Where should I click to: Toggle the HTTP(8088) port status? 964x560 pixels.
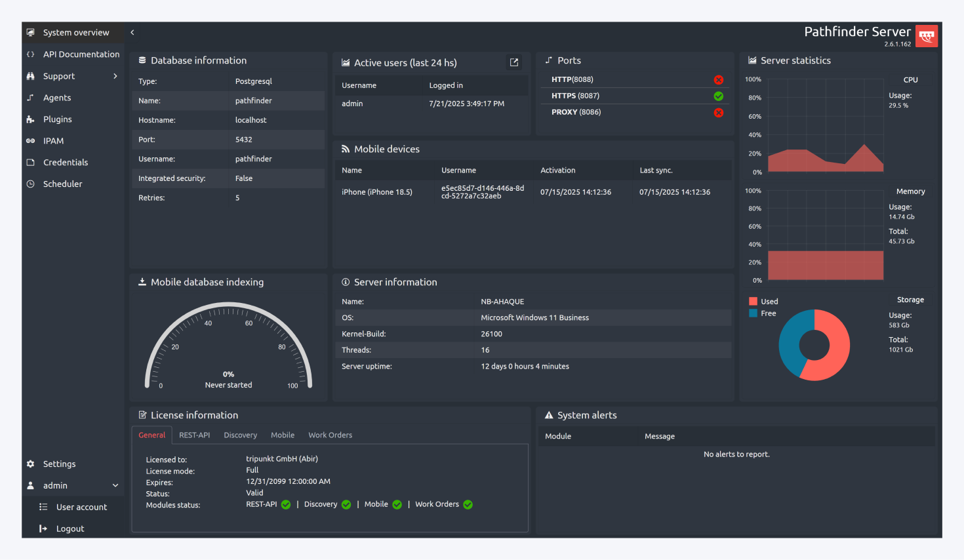(x=719, y=79)
